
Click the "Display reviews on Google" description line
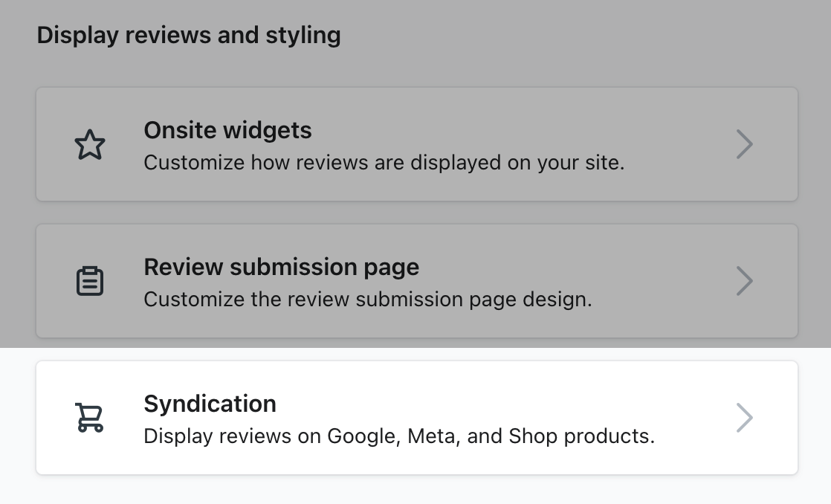coord(297,436)
